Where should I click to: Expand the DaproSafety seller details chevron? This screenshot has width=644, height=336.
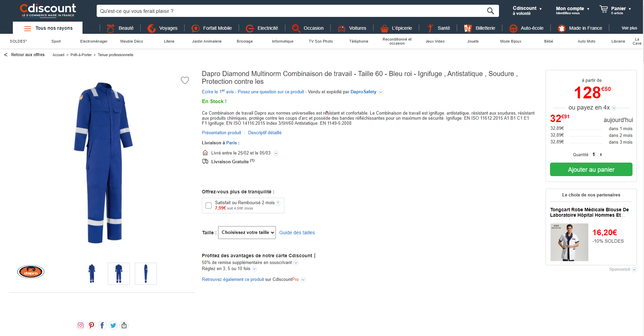(x=381, y=92)
